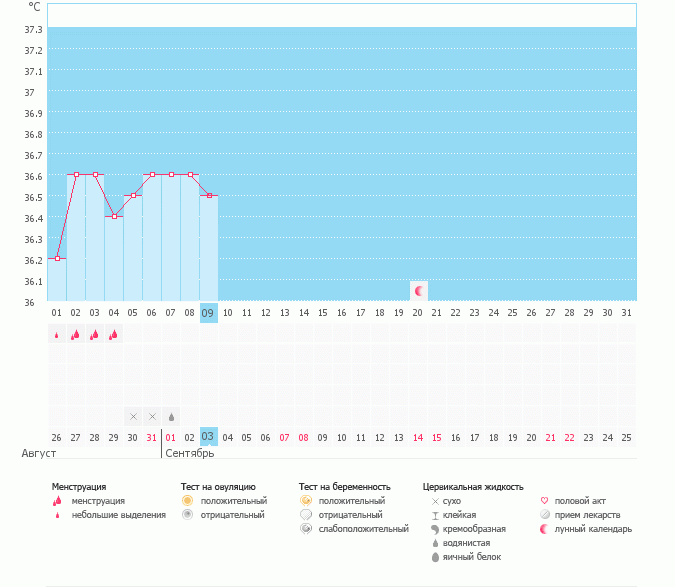The image size is (675, 587).
Task: Click the 36.4 temperature point on day 04
Action: [x=114, y=216]
